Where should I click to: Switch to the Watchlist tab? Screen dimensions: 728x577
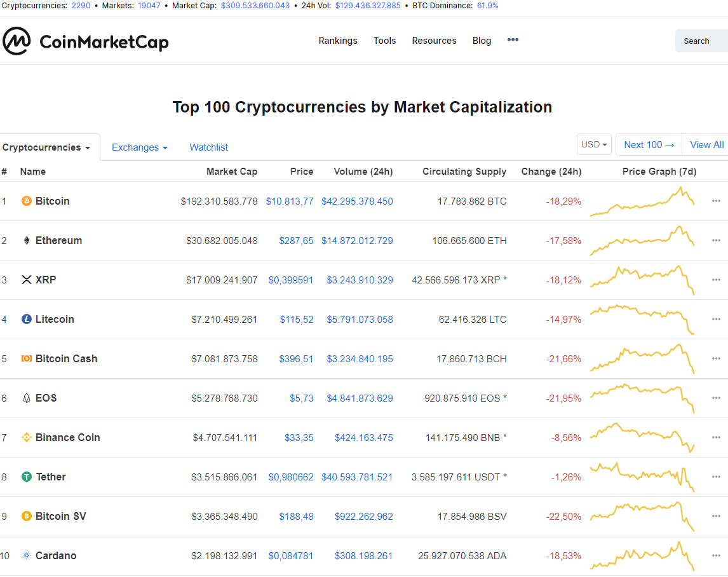click(208, 147)
